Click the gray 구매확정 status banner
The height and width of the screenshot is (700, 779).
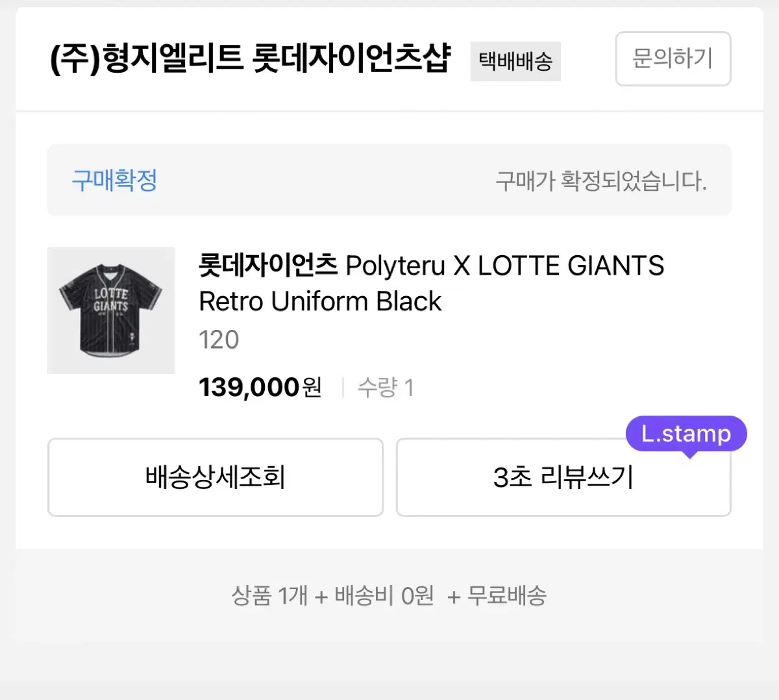[x=389, y=181]
